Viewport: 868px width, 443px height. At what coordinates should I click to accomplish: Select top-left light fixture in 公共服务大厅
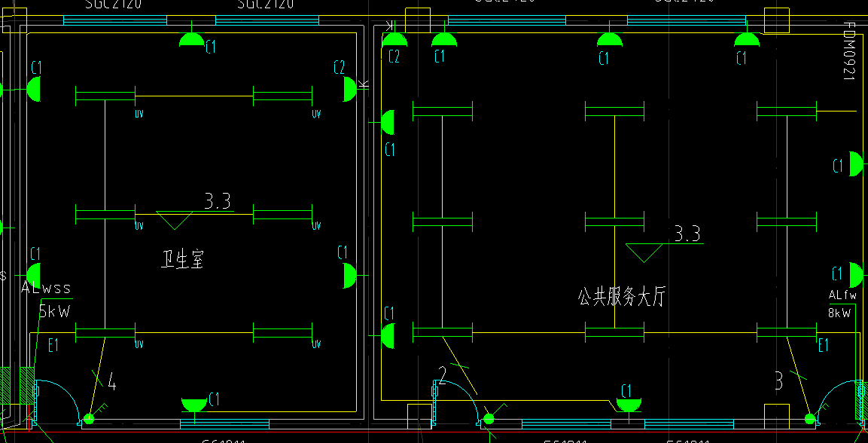pyautogui.click(x=443, y=112)
